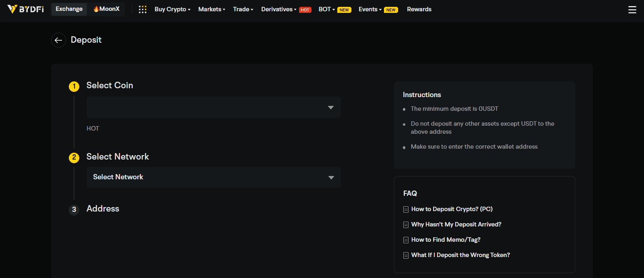
Task: Click the Address step heading
Action: coord(103,209)
